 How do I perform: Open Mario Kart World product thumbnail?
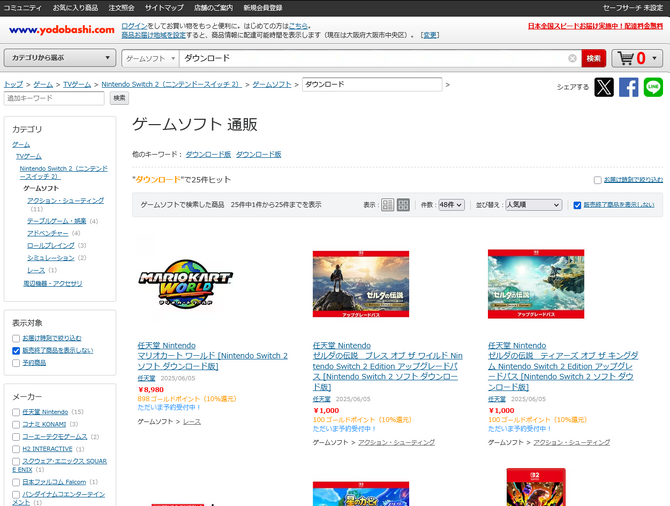point(185,284)
